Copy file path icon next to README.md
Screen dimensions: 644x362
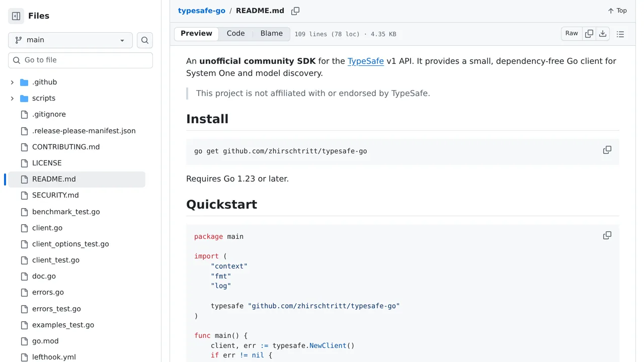(x=295, y=11)
